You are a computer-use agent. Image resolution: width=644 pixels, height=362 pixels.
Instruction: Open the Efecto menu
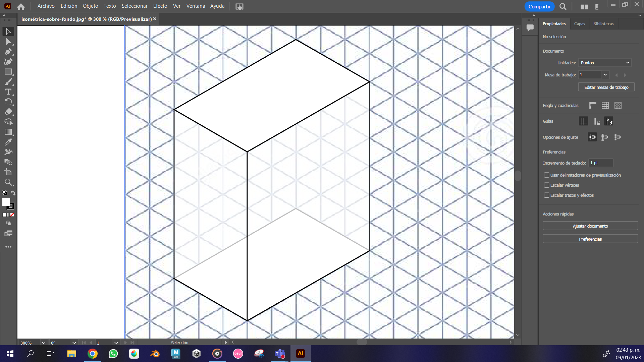160,6
